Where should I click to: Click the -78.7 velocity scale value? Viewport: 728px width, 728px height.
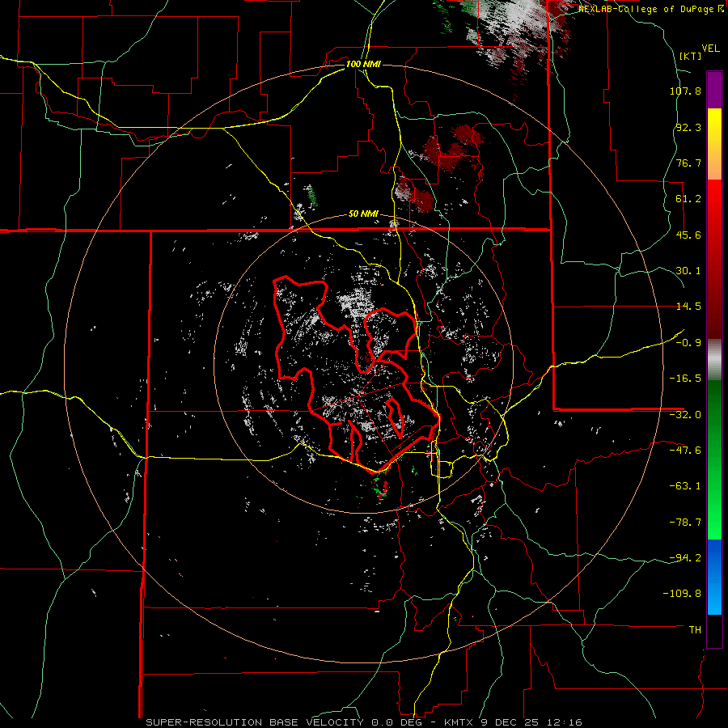[x=685, y=523]
